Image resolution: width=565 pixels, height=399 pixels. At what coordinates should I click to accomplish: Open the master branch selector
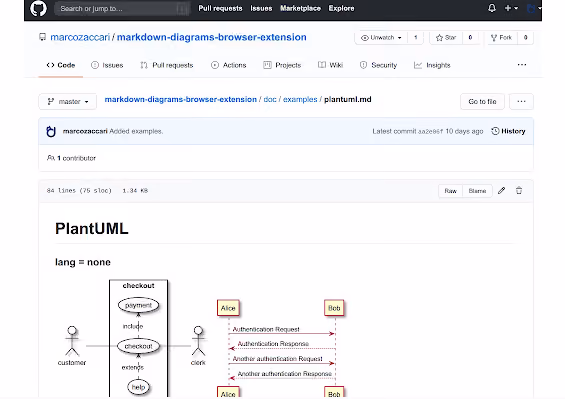pos(68,102)
